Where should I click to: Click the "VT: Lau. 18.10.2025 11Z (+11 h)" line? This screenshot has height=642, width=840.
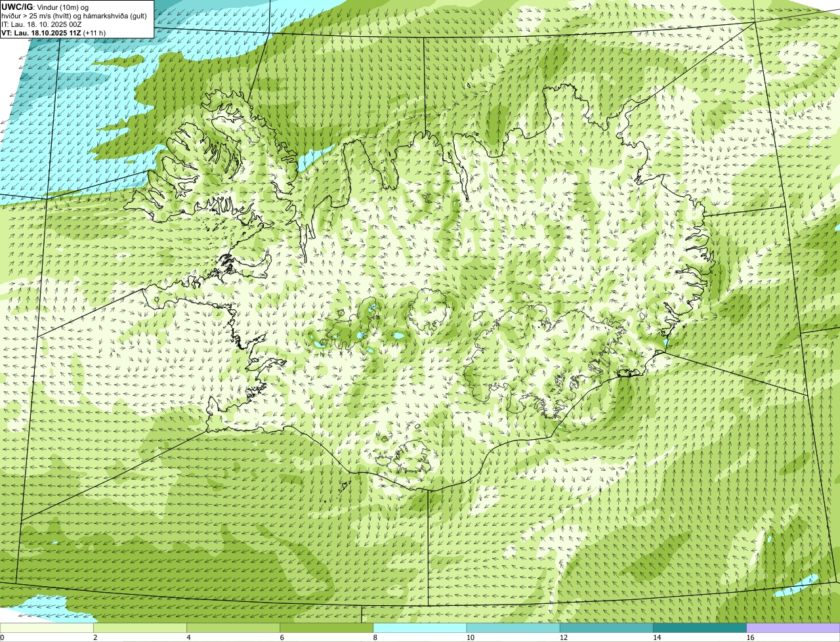pos(53,33)
